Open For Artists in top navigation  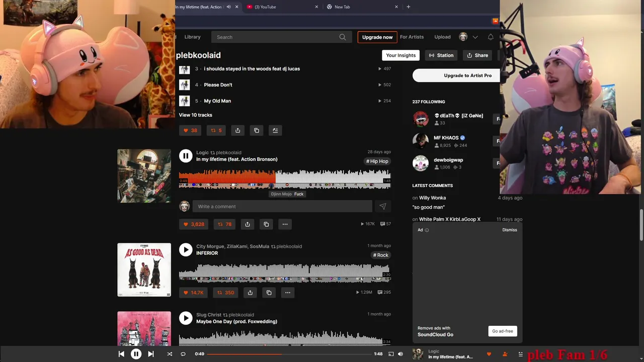[412, 37]
